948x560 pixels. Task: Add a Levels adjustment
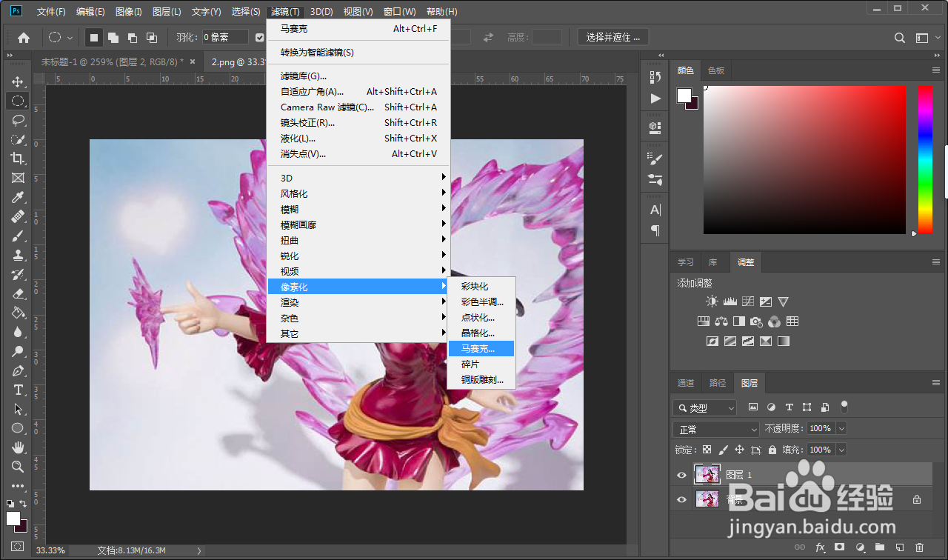730,301
